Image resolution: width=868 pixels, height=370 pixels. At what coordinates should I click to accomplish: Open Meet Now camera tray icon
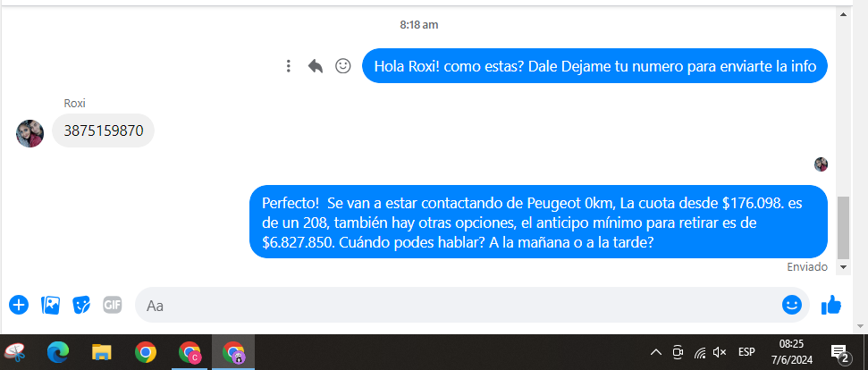tap(678, 352)
